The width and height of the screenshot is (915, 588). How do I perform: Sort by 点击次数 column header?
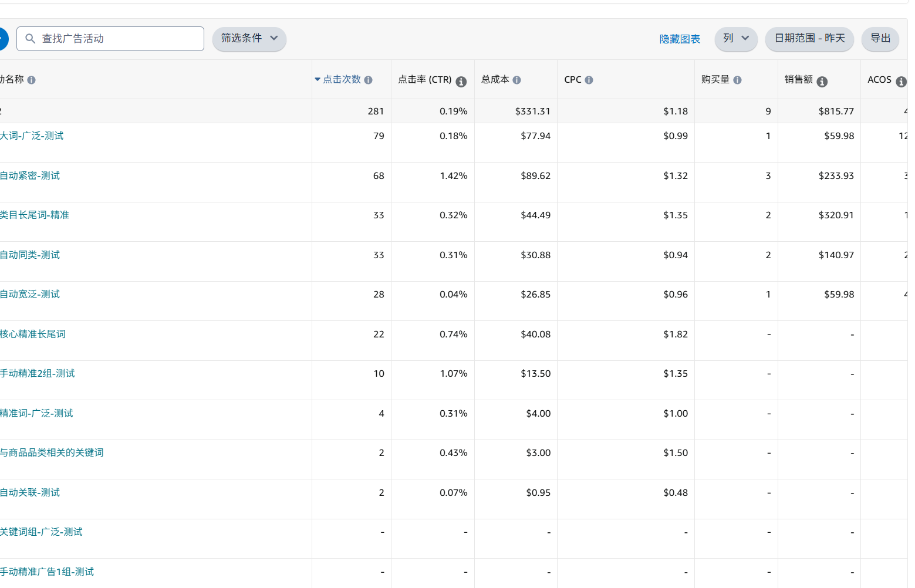342,79
